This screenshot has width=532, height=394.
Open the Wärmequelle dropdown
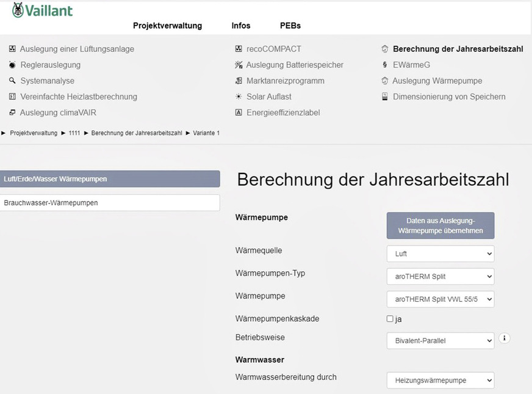[x=440, y=254]
